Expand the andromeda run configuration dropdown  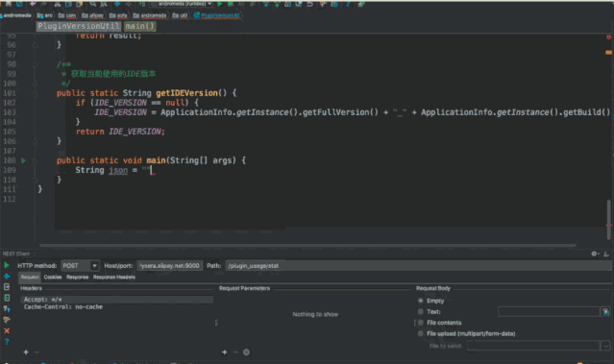(x=182, y=4)
